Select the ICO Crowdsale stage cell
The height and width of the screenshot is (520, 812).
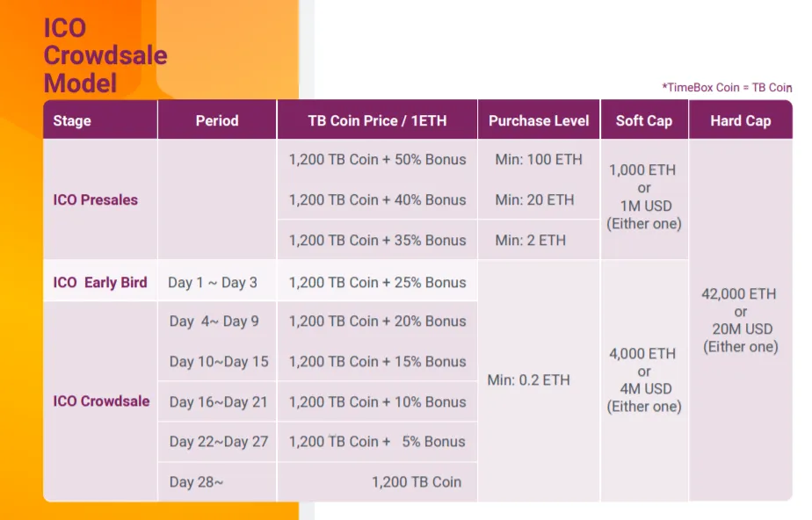click(x=101, y=401)
